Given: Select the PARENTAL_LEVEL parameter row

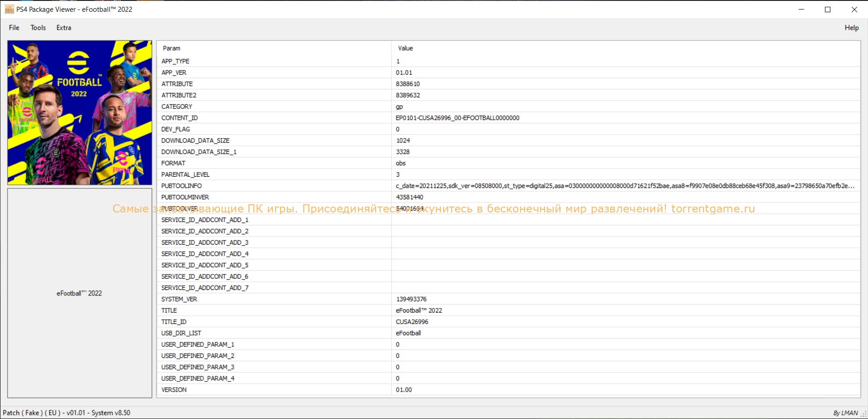Looking at the screenshot, I should pyautogui.click(x=185, y=174).
